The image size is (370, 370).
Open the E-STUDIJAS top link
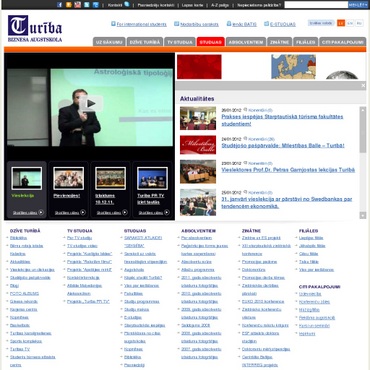283,24
